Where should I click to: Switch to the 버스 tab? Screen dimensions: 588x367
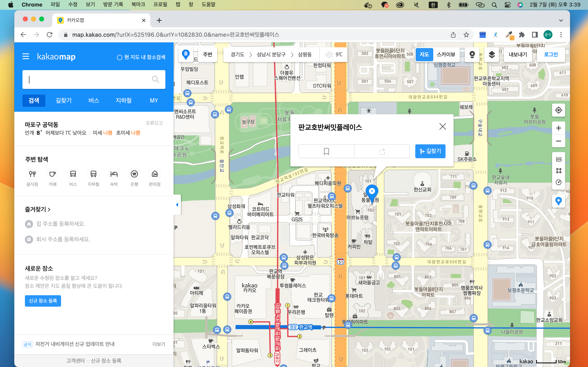coord(94,101)
